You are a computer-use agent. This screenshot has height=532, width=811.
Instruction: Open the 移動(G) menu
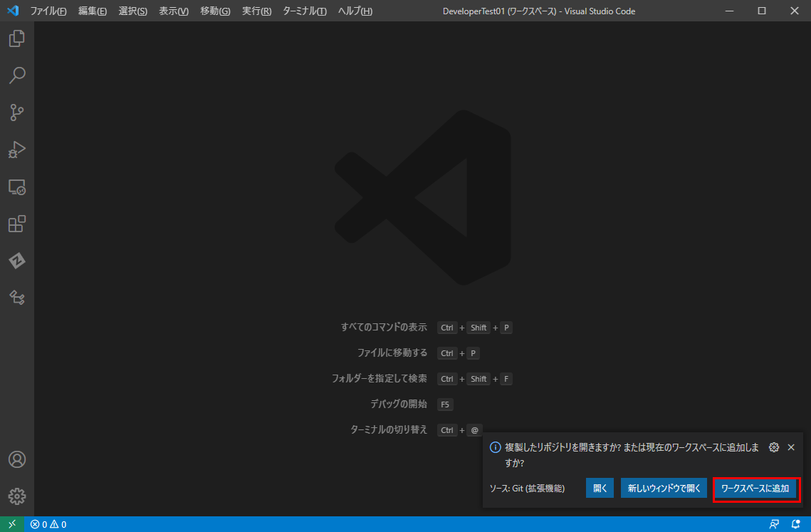(x=215, y=11)
